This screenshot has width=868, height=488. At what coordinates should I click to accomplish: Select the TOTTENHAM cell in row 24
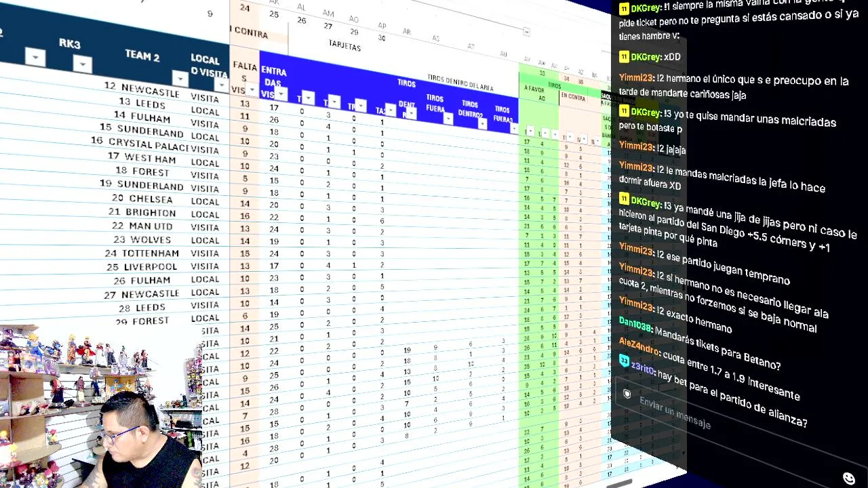(151, 253)
